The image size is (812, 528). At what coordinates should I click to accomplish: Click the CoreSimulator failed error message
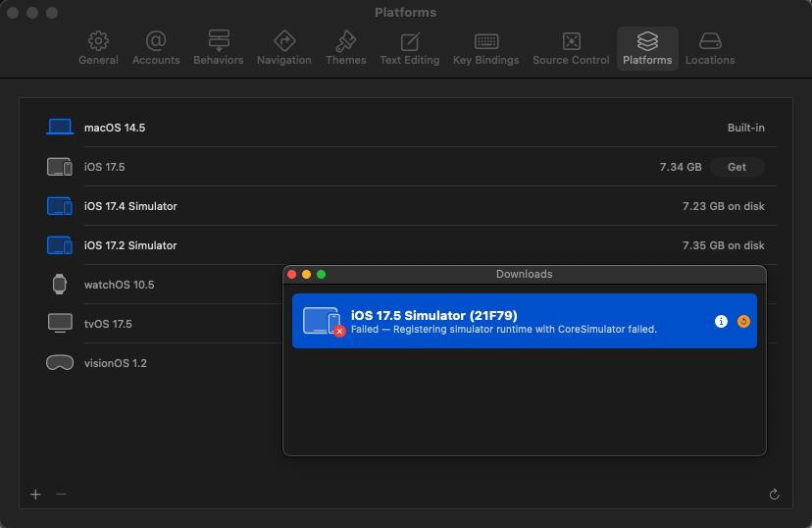(x=504, y=330)
